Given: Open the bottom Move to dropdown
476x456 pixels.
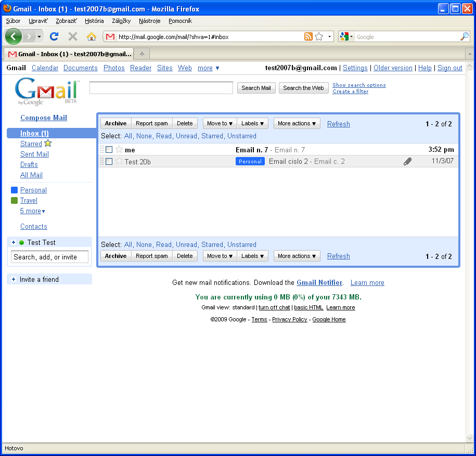Looking at the screenshot, I should pyautogui.click(x=220, y=256).
